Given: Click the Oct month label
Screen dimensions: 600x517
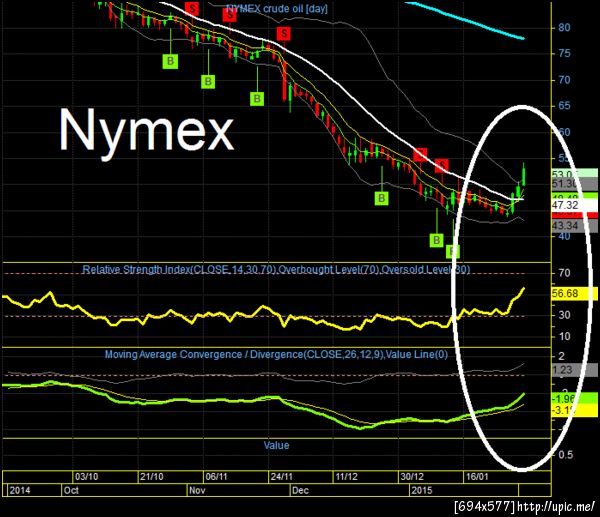Looking at the screenshot, I should point(71,490).
